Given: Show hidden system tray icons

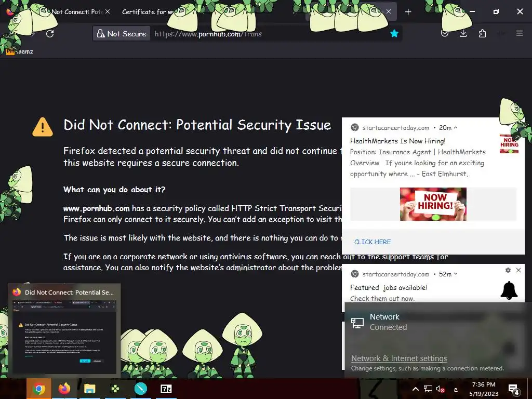Looking at the screenshot, I should click(415, 389).
